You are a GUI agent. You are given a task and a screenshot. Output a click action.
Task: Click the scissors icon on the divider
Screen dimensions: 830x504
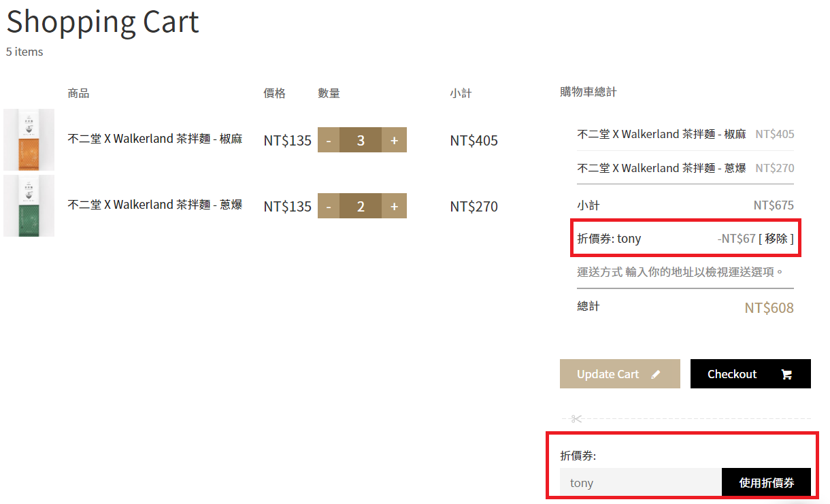[x=577, y=418]
